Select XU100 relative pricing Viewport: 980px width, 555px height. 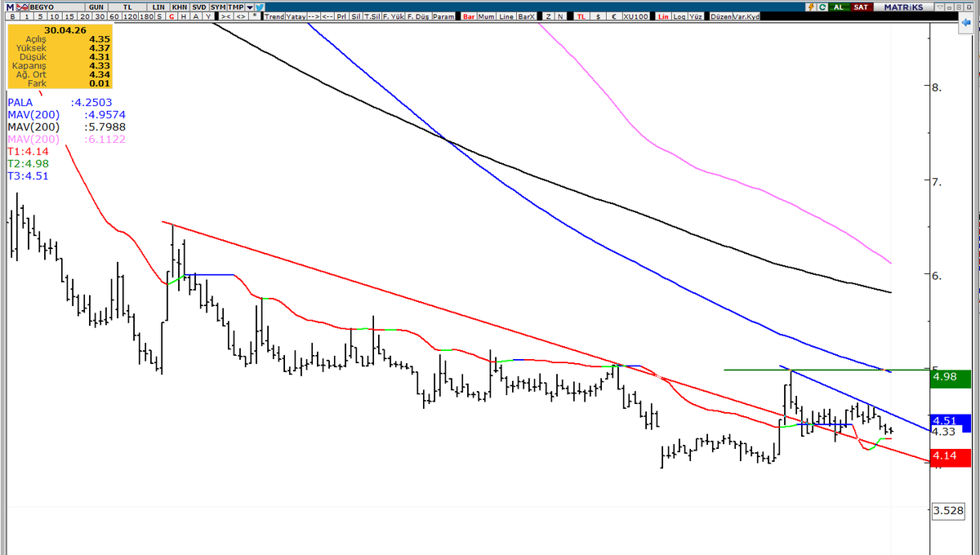[635, 16]
